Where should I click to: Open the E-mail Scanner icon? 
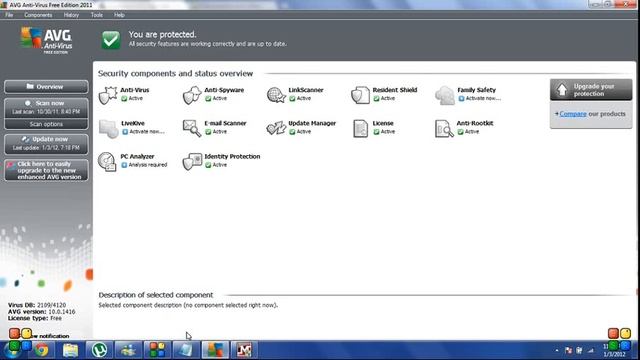point(192,128)
